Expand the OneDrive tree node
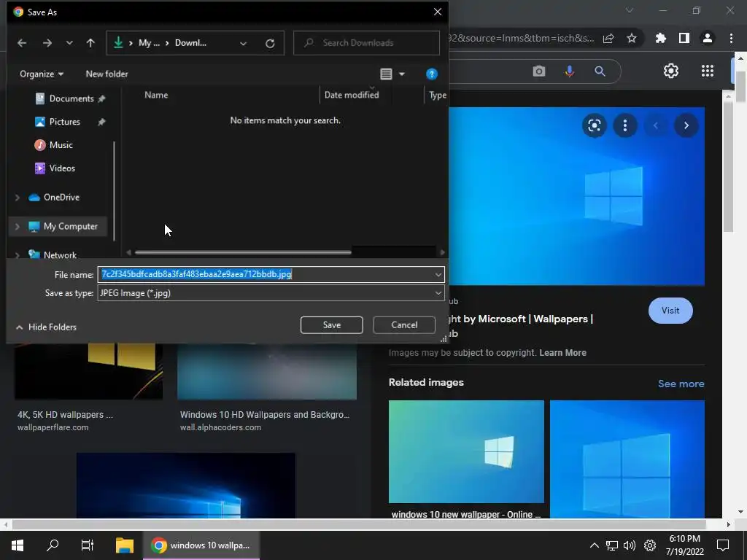Image resolution: width=747 pixels, height=560 pixels. pyautogui.click(x=18, y=197)
